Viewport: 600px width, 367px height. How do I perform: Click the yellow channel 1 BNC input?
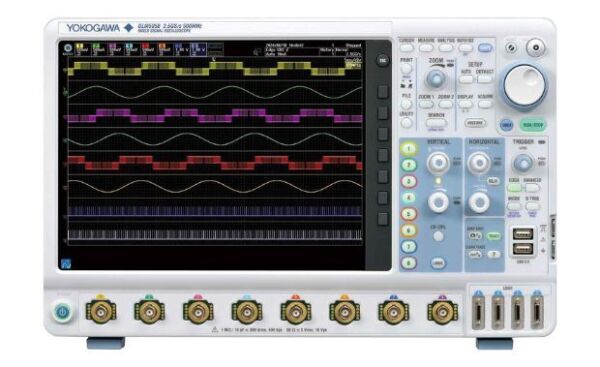click(101, 312)
